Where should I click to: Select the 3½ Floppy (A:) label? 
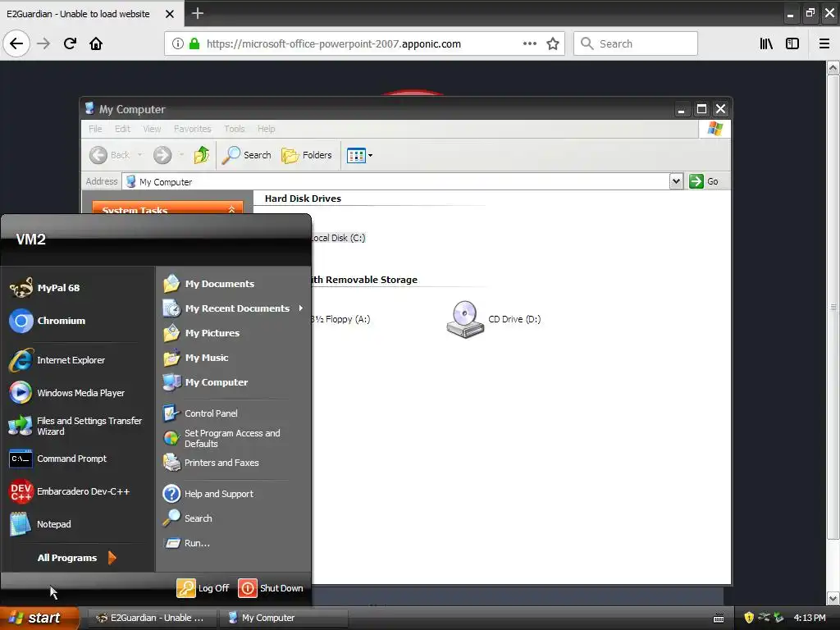(340, 319)
